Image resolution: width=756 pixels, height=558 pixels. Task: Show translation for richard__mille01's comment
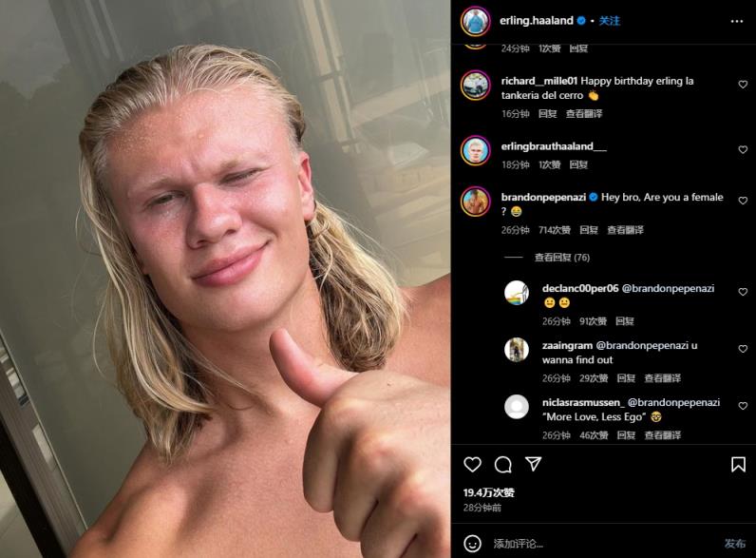[x=584, y=113]
